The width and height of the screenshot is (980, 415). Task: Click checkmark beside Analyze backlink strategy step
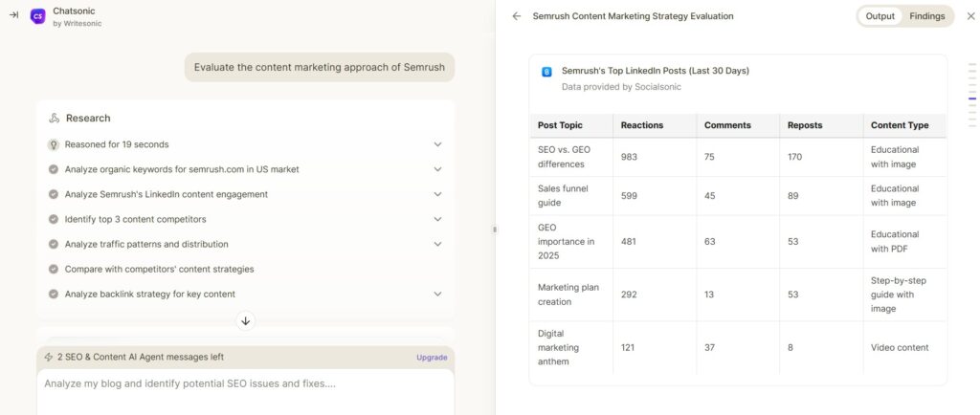[54, 294]
